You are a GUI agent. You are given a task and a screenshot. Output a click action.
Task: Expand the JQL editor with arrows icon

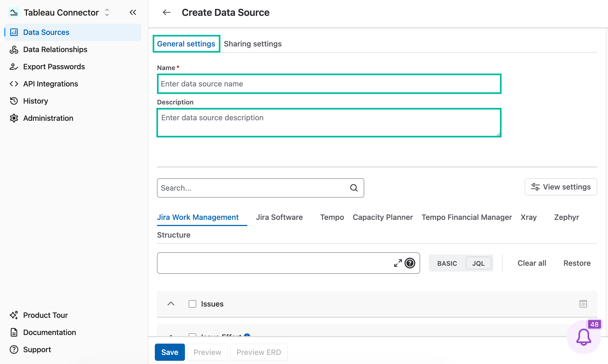(398, 263)
